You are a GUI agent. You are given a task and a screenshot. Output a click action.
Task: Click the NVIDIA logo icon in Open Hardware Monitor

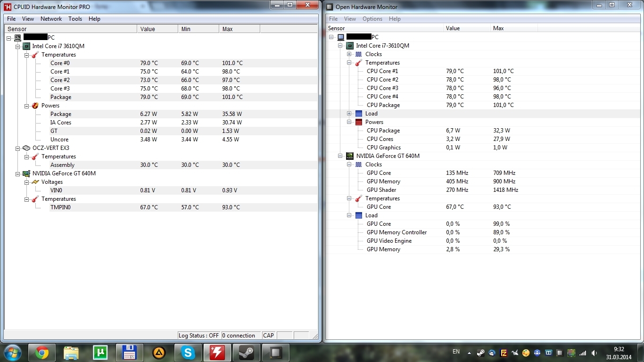[350, 156]
